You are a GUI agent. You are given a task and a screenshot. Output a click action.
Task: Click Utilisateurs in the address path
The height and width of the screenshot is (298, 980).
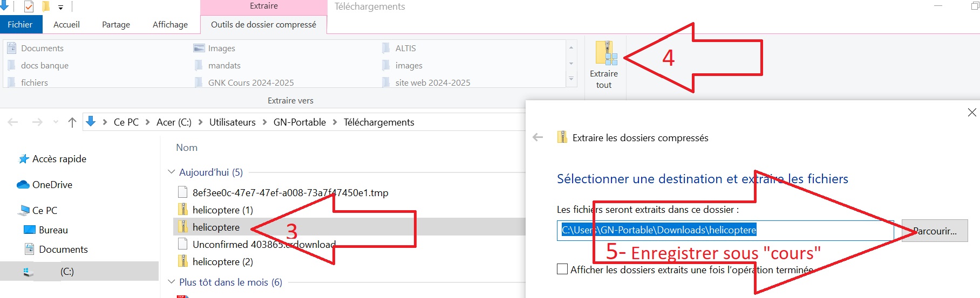click(x=232, y=122)
